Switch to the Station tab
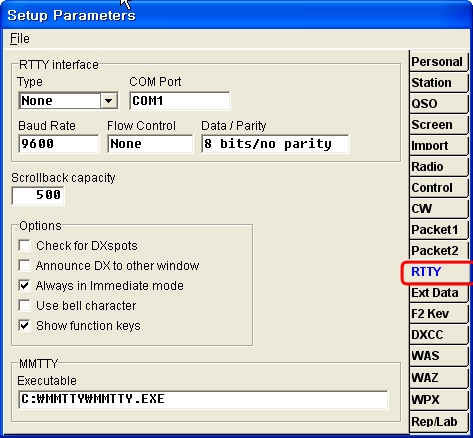 point(438,83)
